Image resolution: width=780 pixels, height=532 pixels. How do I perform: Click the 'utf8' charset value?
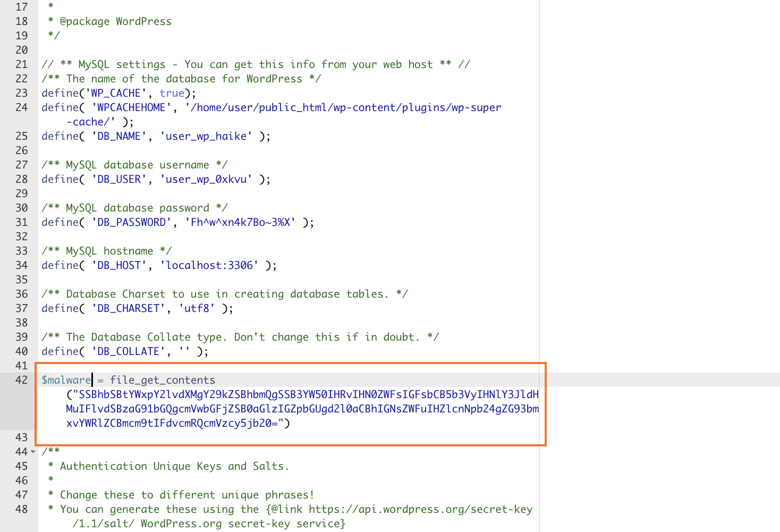pos(197,308)
